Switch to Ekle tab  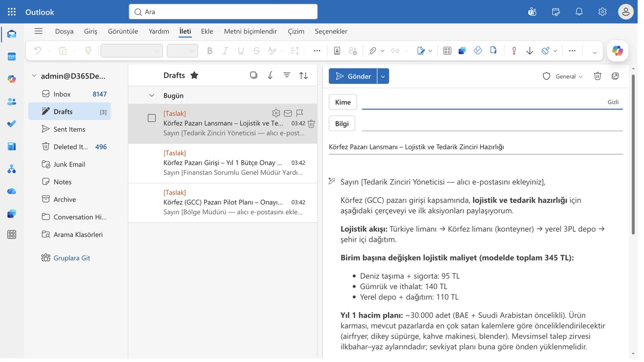[207, 31]
